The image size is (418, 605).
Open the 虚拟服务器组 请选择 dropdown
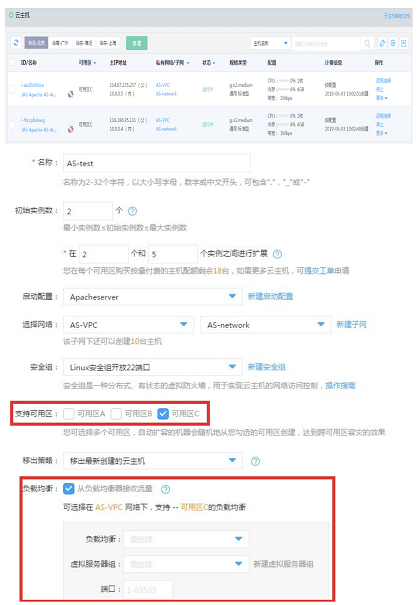pyautogui.click(x=186, y=564)
